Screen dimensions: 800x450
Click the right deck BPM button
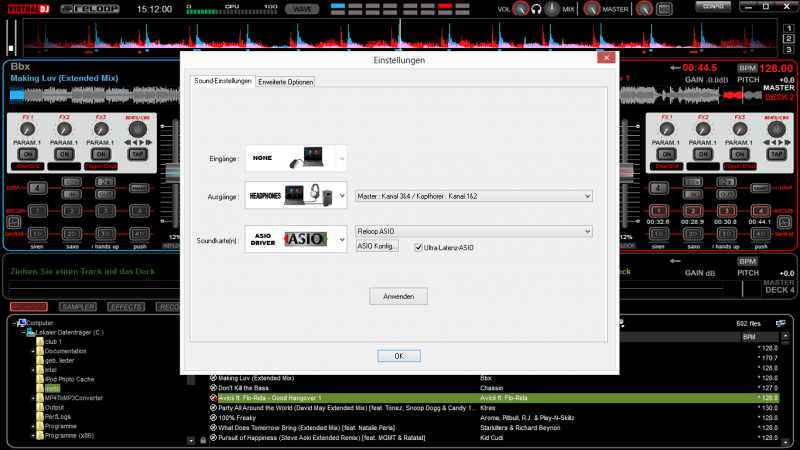tap(747, 68)
